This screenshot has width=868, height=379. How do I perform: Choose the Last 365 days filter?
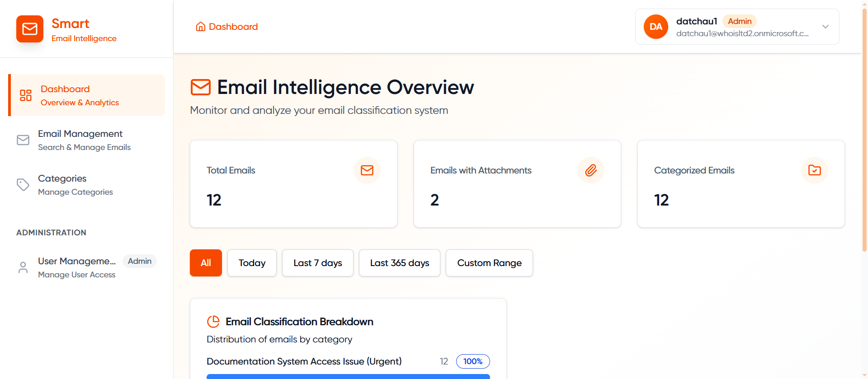click(x=399, y=263)
